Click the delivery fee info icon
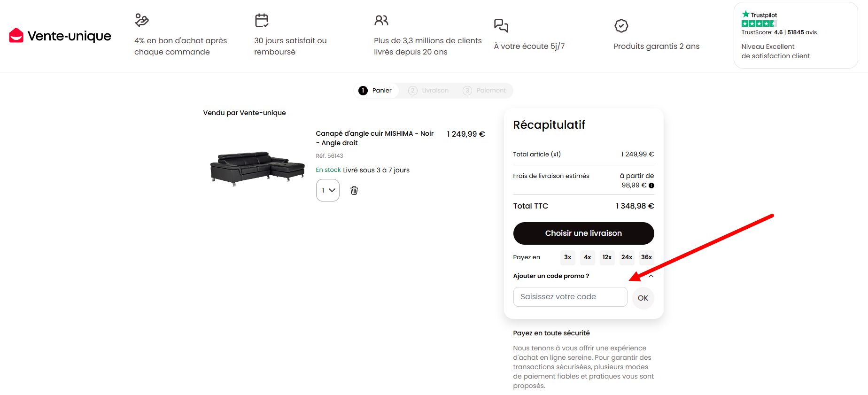This screenshot has height=395, width=868. pos(651,186)
